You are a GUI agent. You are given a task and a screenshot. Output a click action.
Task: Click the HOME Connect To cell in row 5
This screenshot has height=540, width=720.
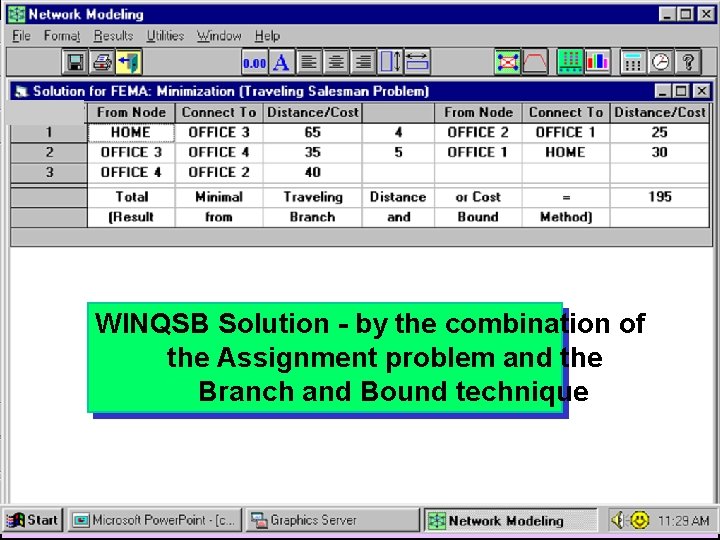(566, 152)
